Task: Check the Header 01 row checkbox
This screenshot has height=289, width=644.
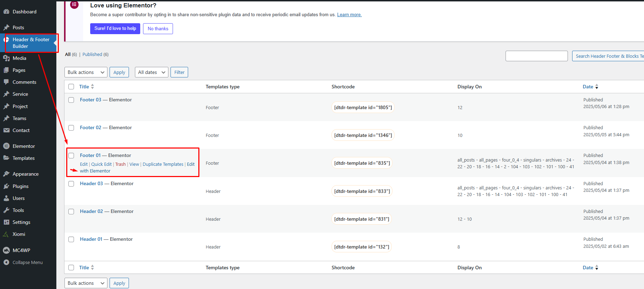Action: 71,239
